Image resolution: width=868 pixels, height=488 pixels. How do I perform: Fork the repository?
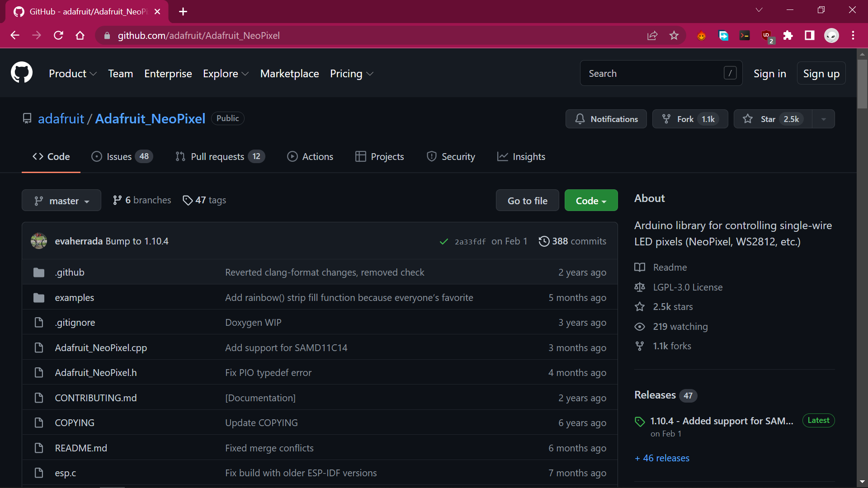(x=690, y=119)
